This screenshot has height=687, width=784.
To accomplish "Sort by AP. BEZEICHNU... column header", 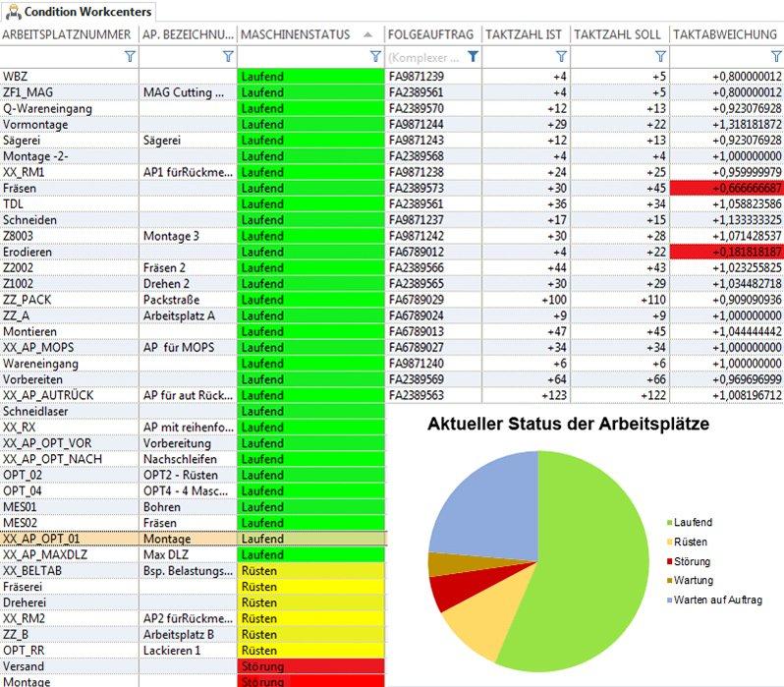I will pyautogui.click(x=188, y=34).
